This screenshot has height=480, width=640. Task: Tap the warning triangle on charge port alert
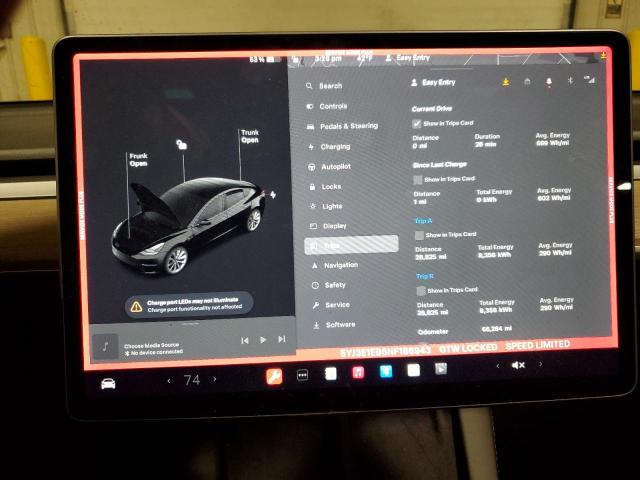pos(136,307)
